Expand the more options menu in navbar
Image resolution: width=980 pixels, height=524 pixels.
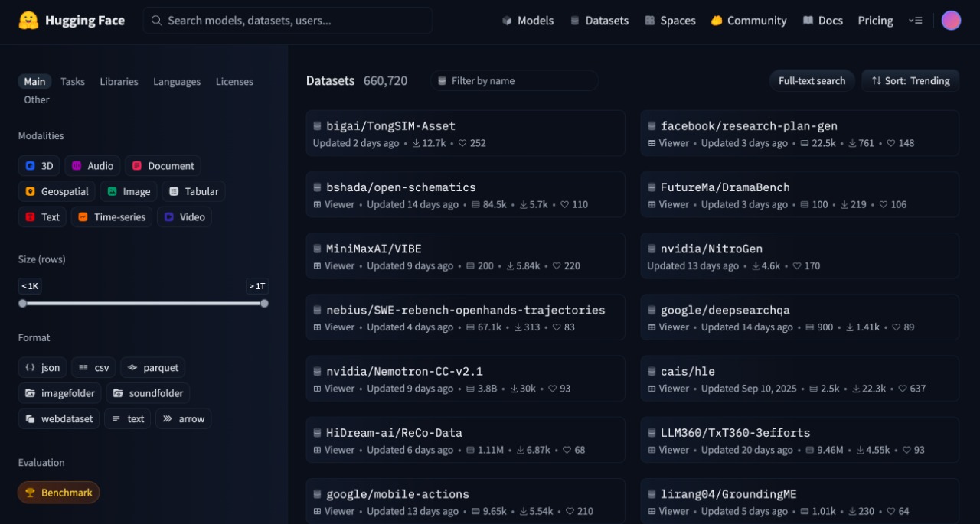pos(915,21)
